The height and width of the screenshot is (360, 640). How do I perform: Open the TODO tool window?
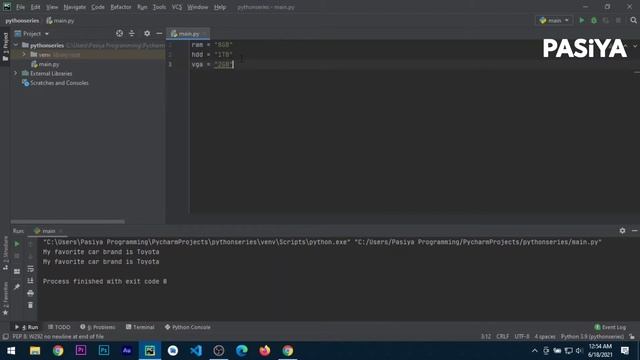point(59,327)
